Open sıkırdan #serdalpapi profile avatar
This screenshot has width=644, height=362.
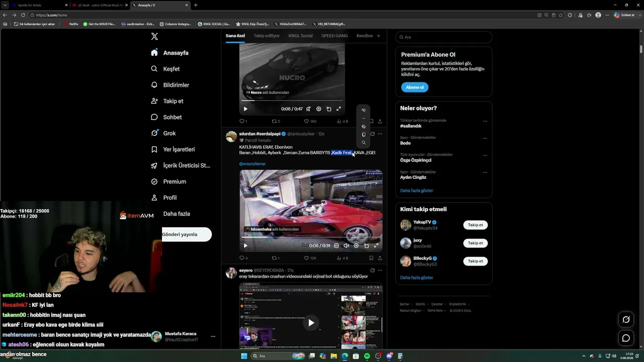pyautogui.click(x=231, y=136)
